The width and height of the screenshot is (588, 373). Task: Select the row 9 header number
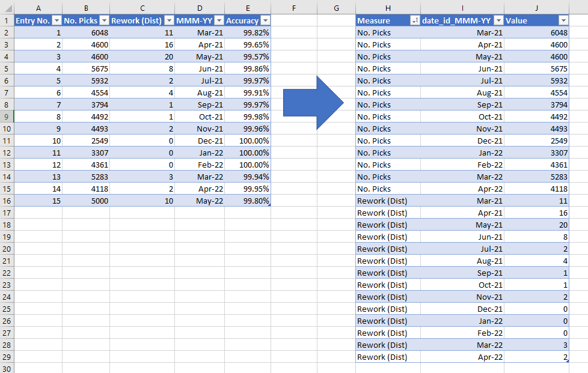coord(6,117)
